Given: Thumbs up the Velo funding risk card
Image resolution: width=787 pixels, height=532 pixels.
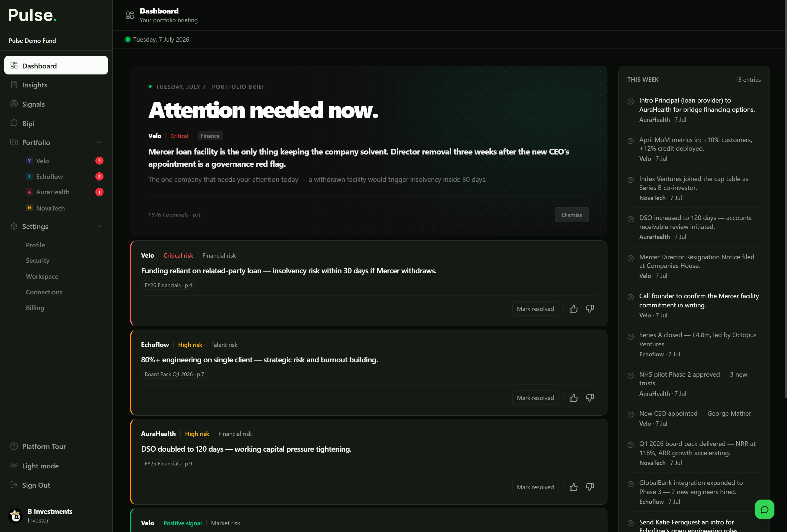Looking at the screenshot, I should point(573,309).
